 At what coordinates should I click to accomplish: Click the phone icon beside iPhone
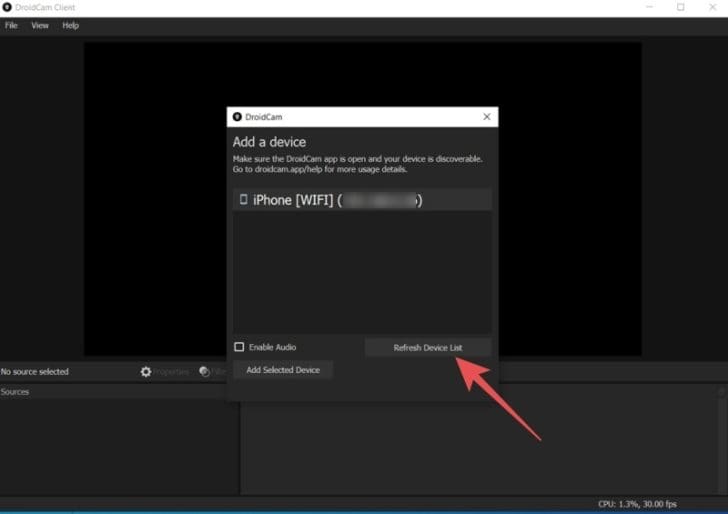[x=243, y=200]
